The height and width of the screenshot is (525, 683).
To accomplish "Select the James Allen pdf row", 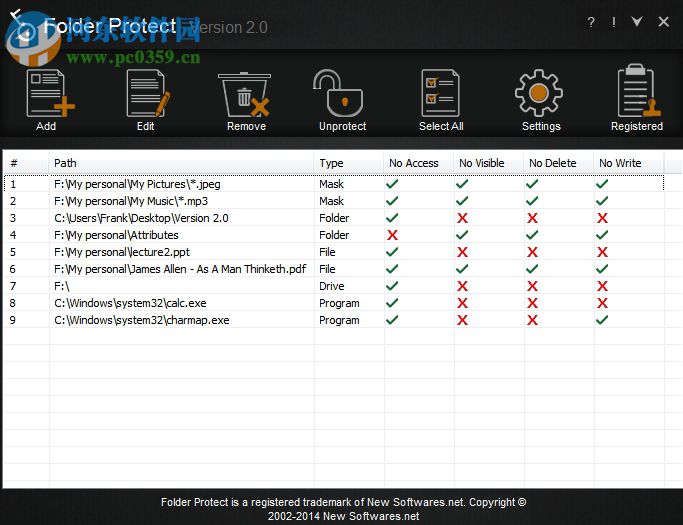I will [334, 269].
